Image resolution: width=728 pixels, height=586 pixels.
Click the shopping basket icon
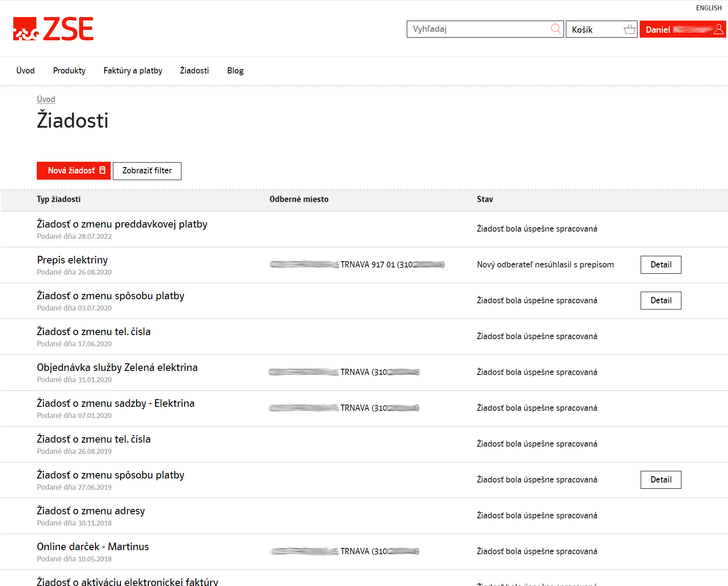(x=629, y=30)
